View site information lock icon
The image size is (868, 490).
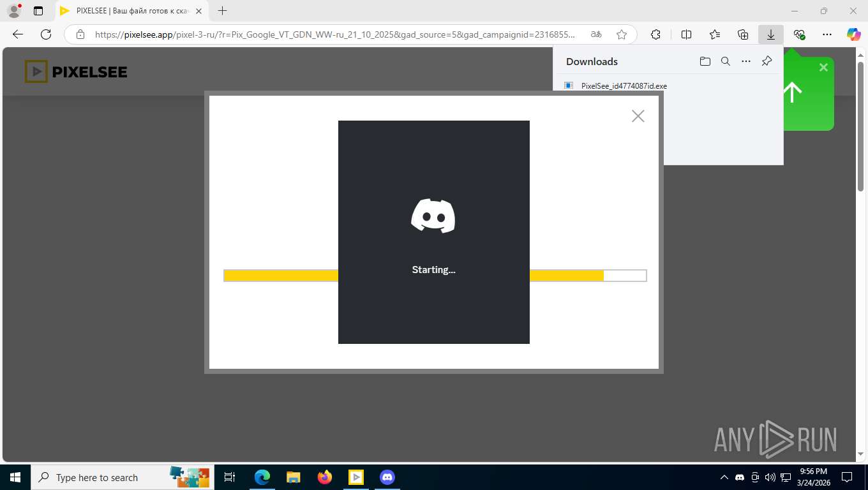[x=80, y=34]
